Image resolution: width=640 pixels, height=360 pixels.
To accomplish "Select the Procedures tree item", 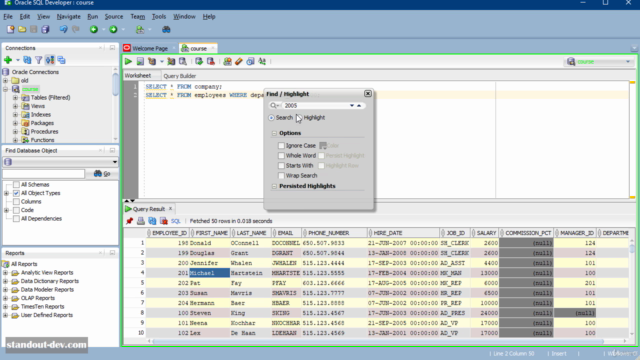I will point(44,131).
